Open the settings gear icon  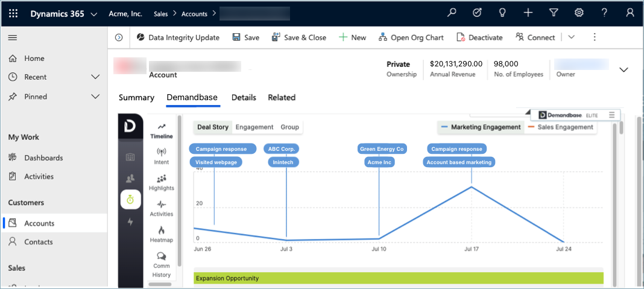pos(579,13)
